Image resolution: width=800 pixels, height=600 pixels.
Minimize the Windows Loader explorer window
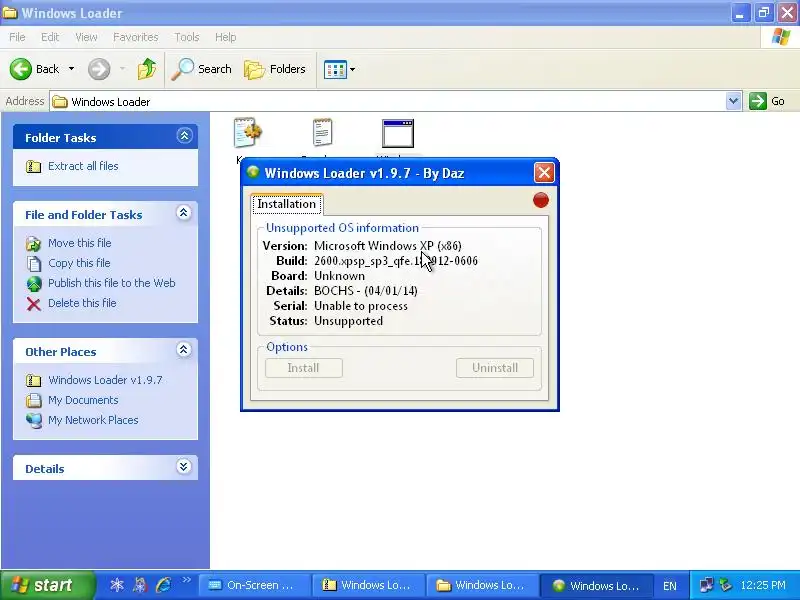740,13
